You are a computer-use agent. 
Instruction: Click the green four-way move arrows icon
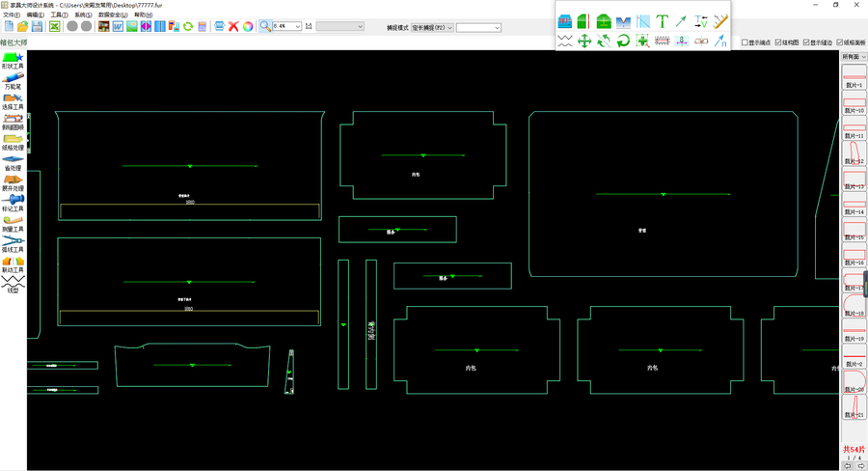click(x=584, y=41)
